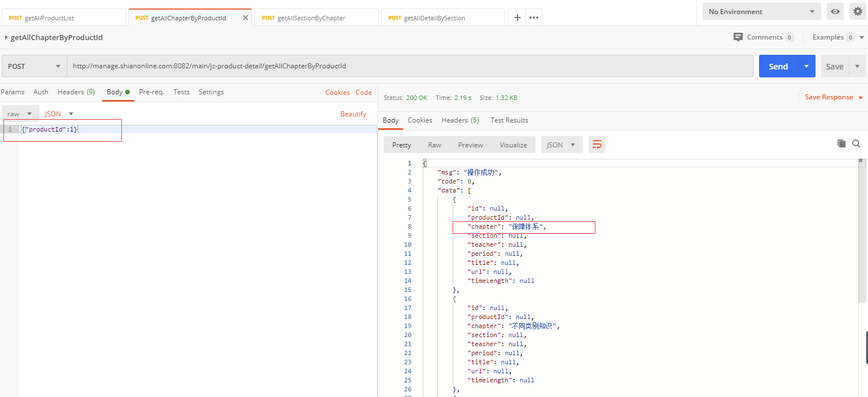This screenshot has height=397, width=868.
Task: Select the request Body tab
Action: point(118,92)
